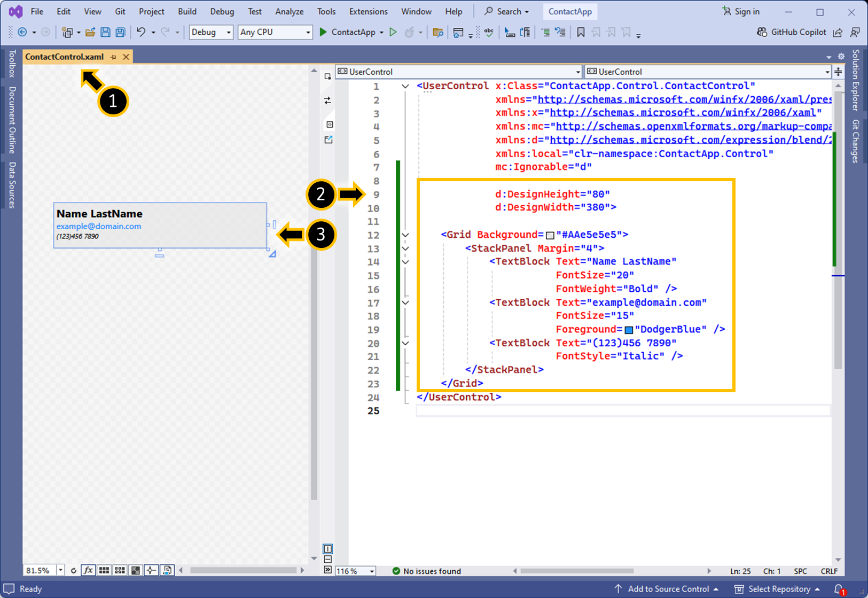Click the Bookmark toggle icon
This screenshot has width=868, height=598.
[581, 32]
